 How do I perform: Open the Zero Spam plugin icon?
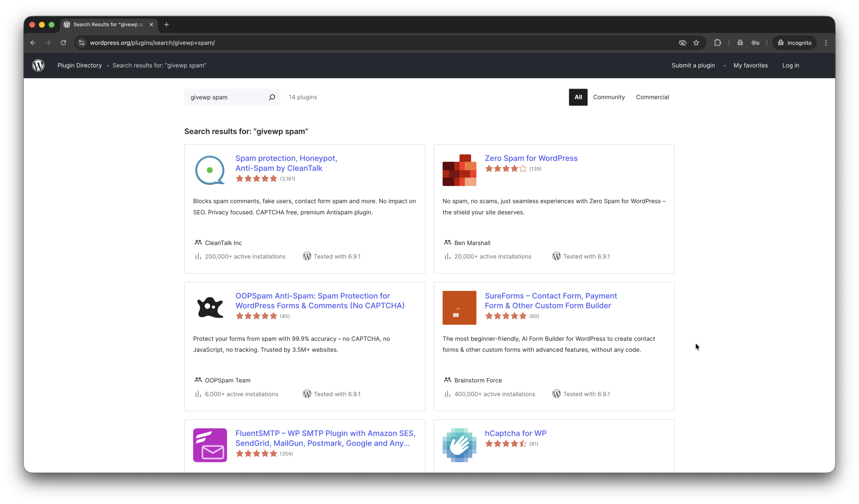[459, 170]
